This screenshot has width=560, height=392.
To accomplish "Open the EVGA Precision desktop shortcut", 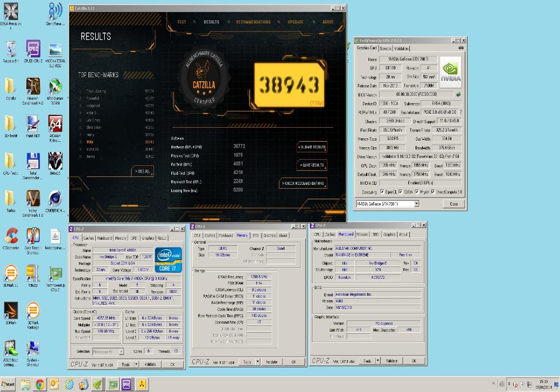I will coord(11,15).
